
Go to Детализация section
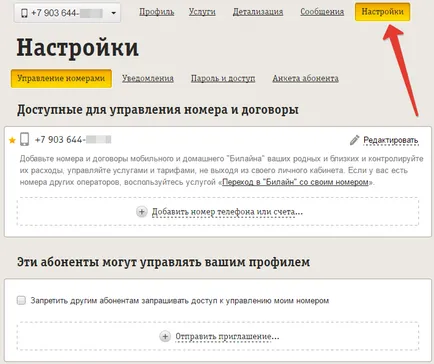click(258, 12)
